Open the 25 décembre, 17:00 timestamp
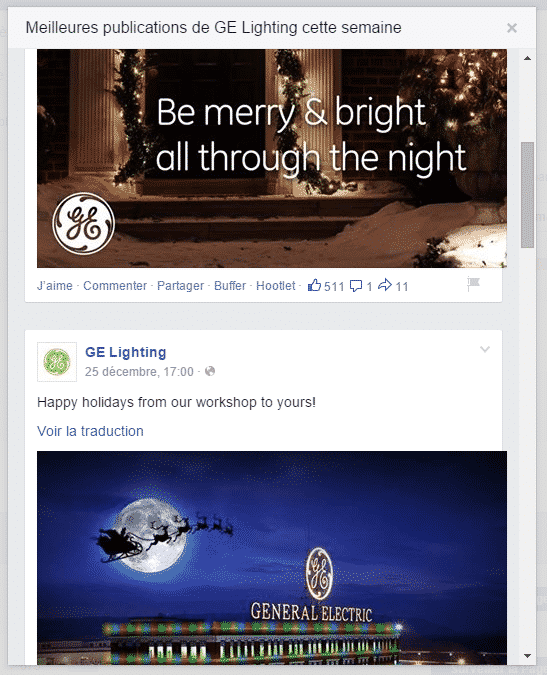This screenshot has height=675, width=547. coord(139,372)
